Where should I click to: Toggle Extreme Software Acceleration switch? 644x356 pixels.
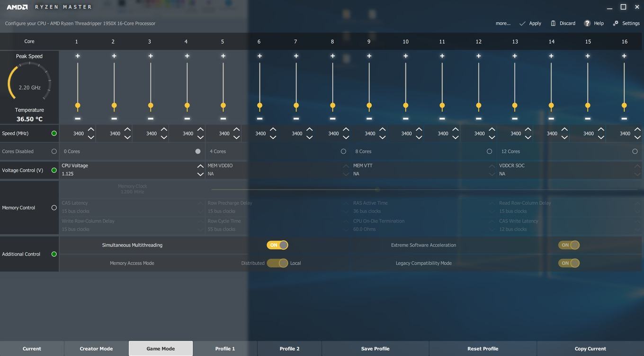(x=569, y=245)
